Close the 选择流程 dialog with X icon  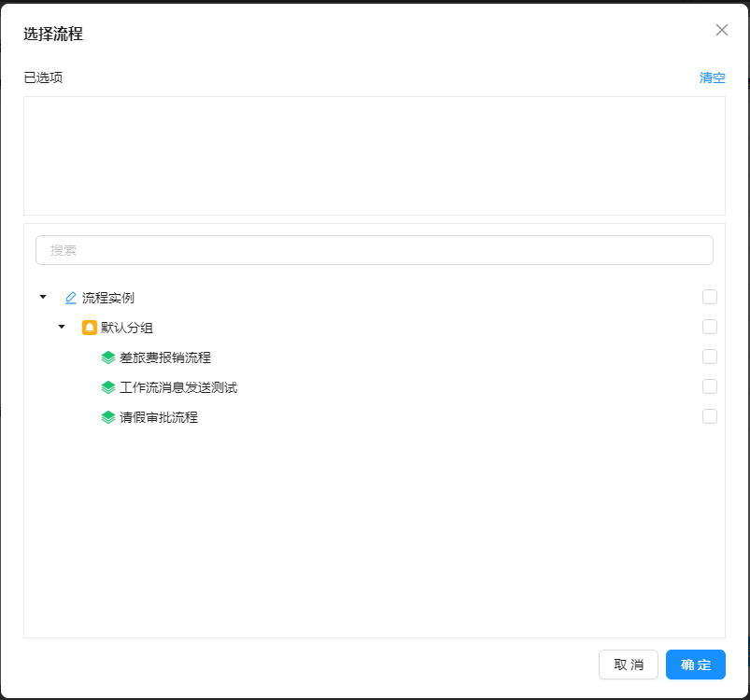point(721,30)
